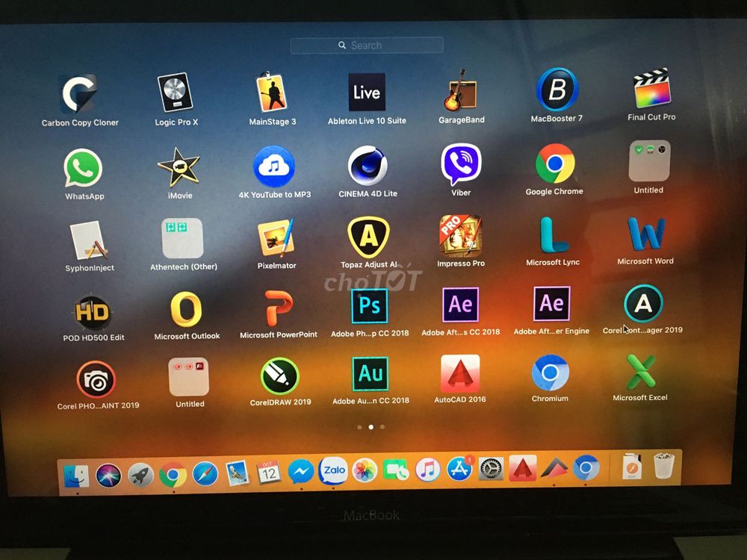Viewport: 747px width, 560px height.
Task: Launch Microsoft Excel
Action: [x=640, y=371]
